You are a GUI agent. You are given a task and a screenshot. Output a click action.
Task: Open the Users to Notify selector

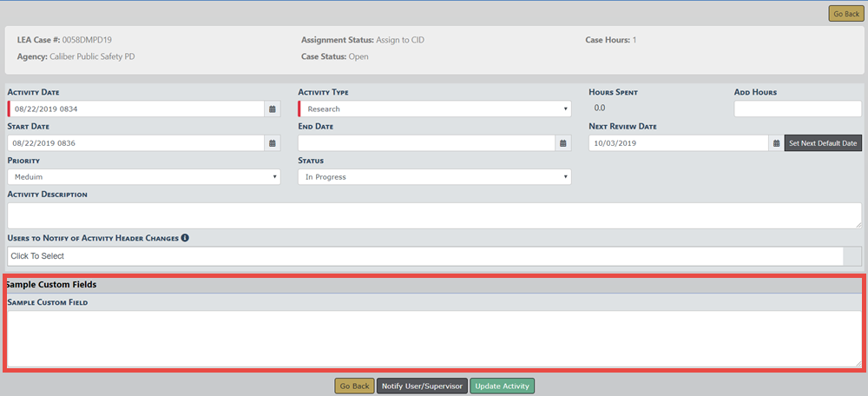[425, 256]
